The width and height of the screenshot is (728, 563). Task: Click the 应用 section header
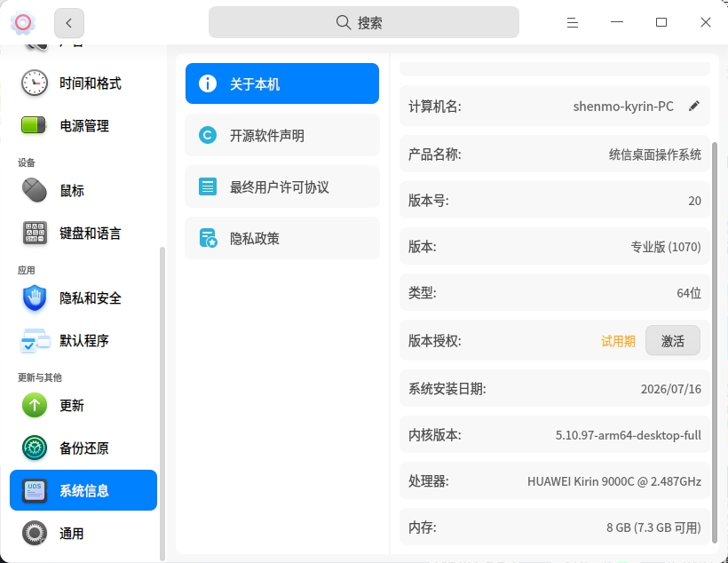27,270
